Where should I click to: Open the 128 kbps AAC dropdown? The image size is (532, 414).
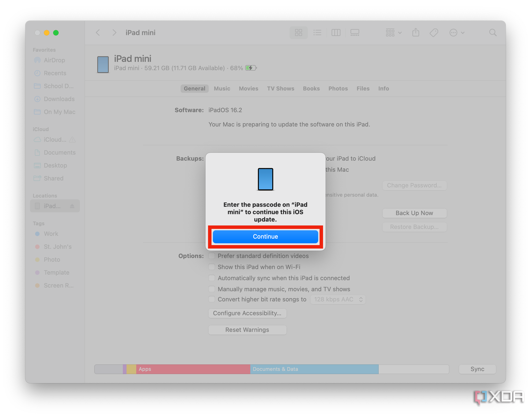(x=338, y=299)
